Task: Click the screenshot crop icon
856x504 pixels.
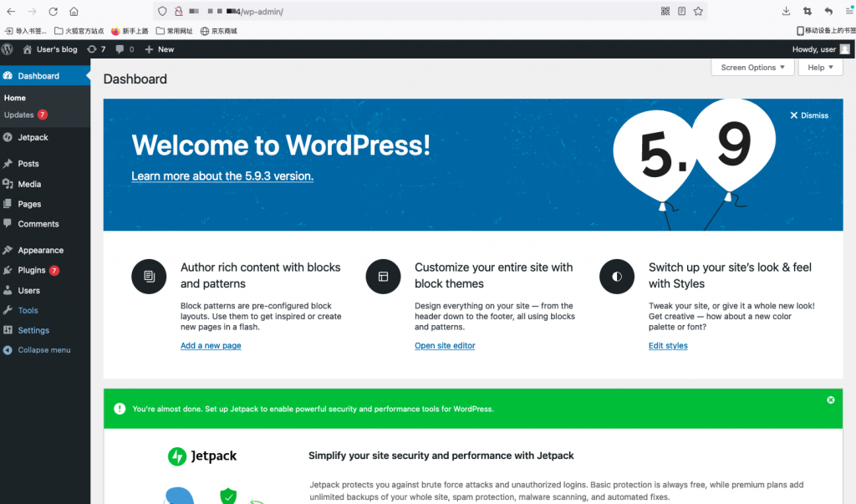Action: point(808,11)
